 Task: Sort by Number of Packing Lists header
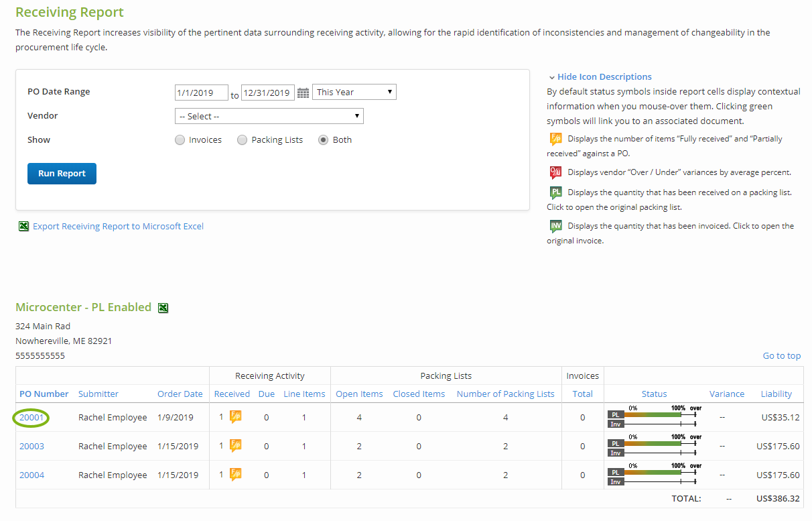(506, 394)
